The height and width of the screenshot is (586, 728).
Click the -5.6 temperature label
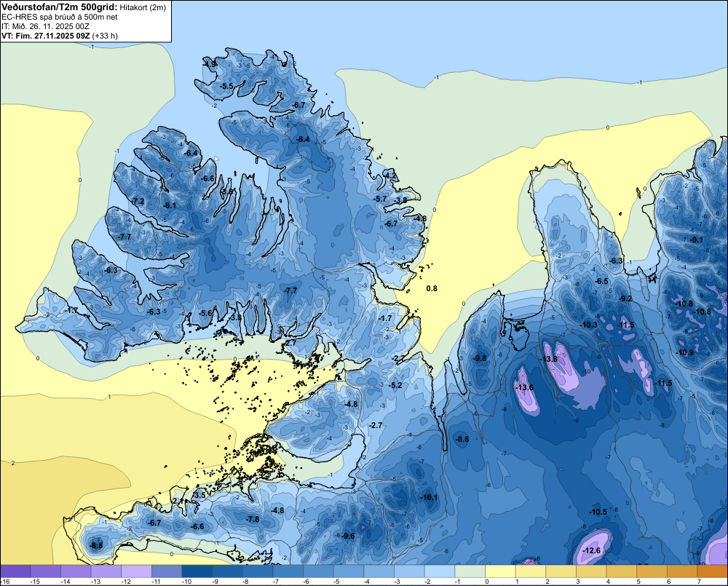click(x=206, y=313)
